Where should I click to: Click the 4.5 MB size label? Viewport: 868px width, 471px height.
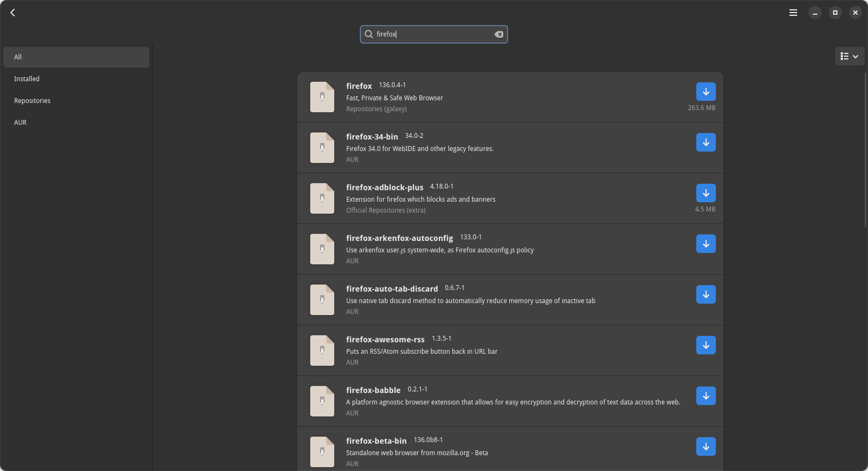(x=705, y=209)
